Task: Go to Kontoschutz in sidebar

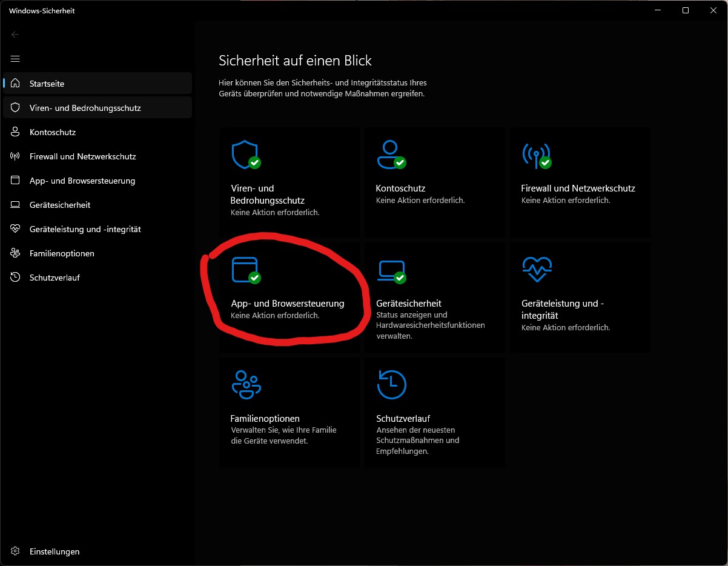Action: 98,132
